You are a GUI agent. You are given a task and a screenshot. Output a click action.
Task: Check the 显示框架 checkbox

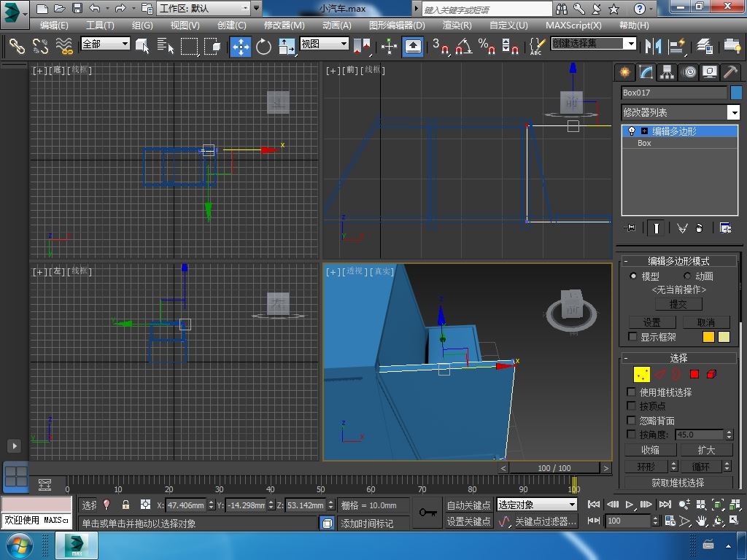click(632, 336)
